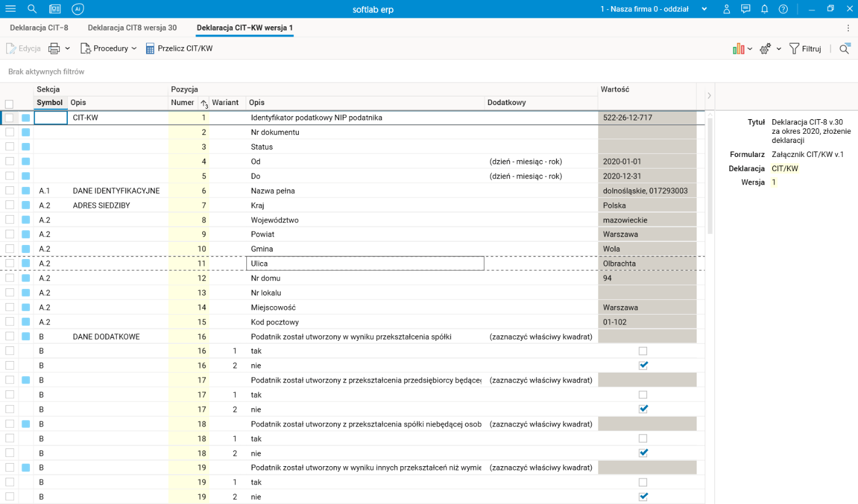Click the chart visualization icon
This screenshot has width=858, height=504.
[x=738, y=49]
